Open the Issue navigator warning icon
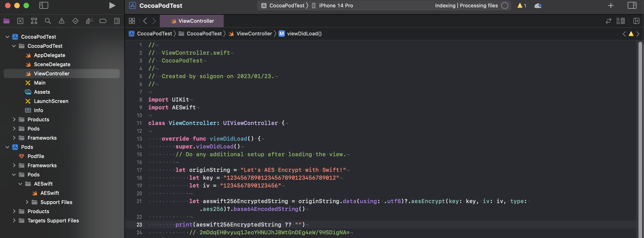This screenshot has width=644, height=238. [x=61, y=21]
